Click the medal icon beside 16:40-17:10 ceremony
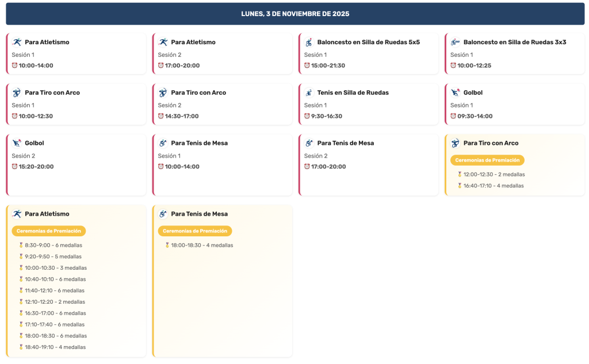The width and height of the screenshot is (589, 364). click(x=460, y=186)
